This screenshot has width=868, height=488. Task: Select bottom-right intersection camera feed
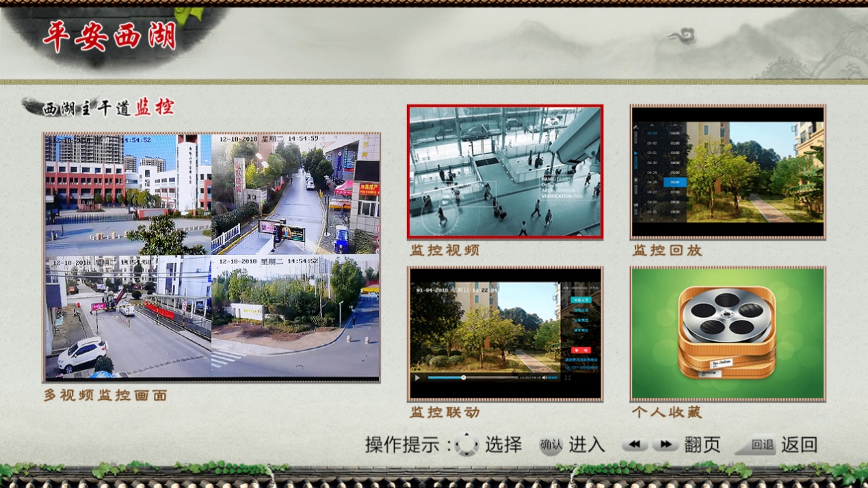coord(295,316)
